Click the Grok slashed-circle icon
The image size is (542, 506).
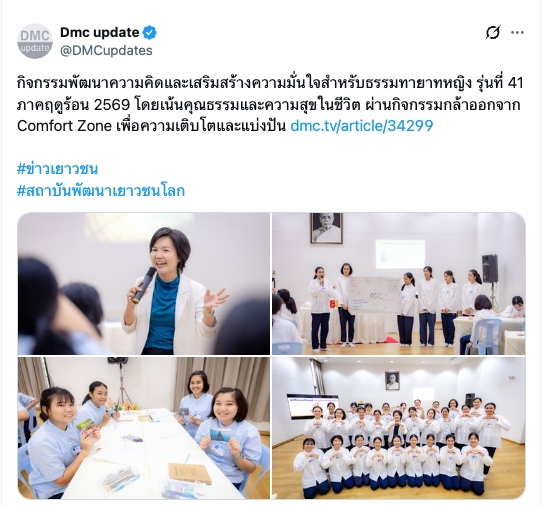click(493, 32)
